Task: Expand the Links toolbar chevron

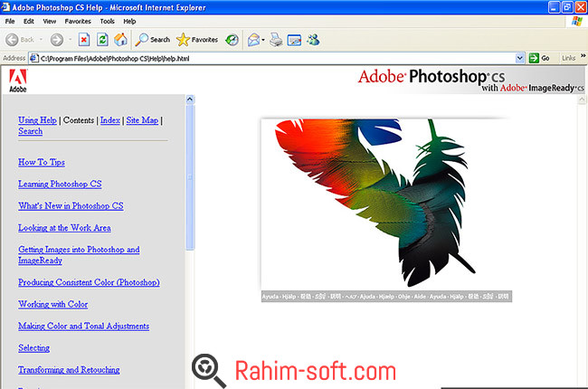Action: pos(583,56)
